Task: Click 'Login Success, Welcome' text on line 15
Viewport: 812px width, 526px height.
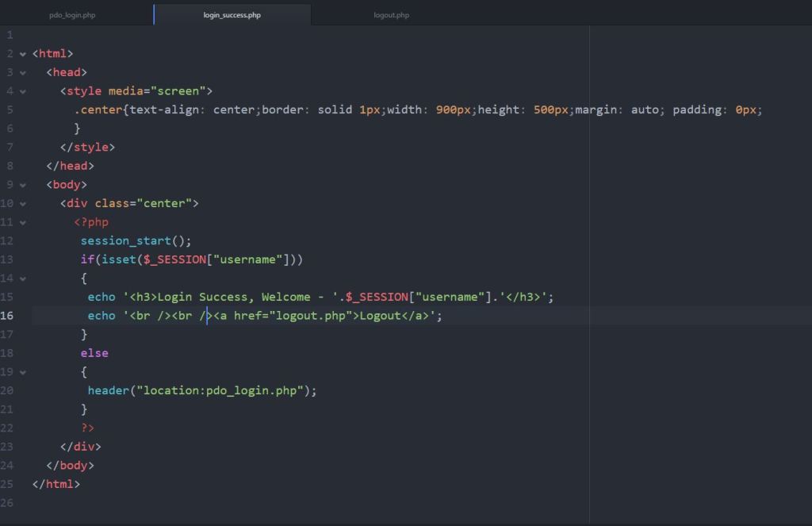Action: 234,297
